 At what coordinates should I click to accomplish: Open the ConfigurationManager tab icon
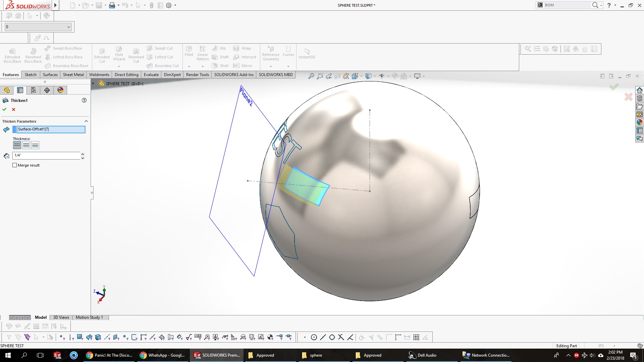click(34, 90)
